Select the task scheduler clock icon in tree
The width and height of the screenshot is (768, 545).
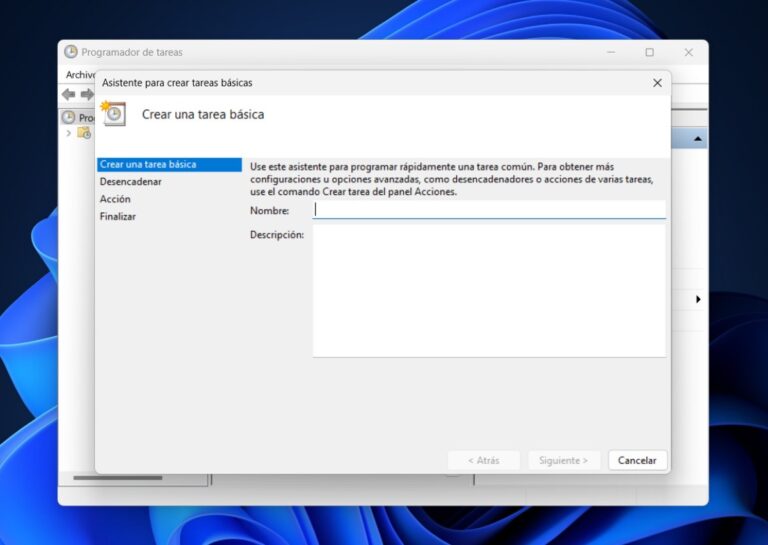[x=68, y=117]
